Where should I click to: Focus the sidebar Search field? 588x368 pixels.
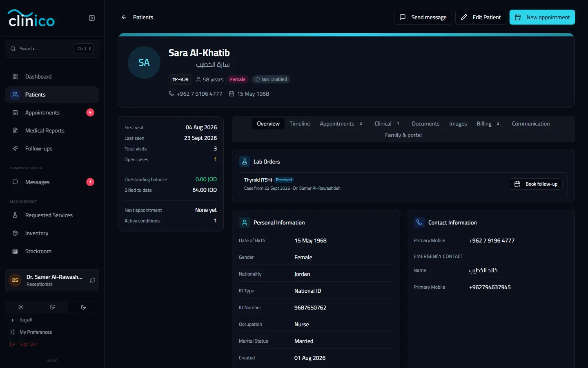point(52,49)
